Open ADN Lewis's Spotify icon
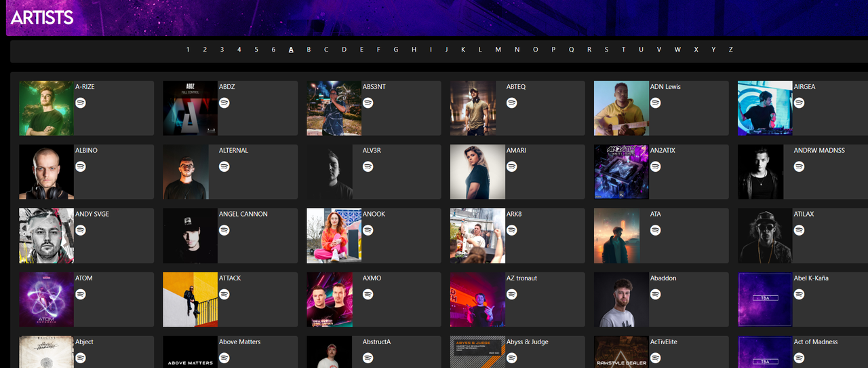Screen dimensions: 868x368 [x=656, y=103]
